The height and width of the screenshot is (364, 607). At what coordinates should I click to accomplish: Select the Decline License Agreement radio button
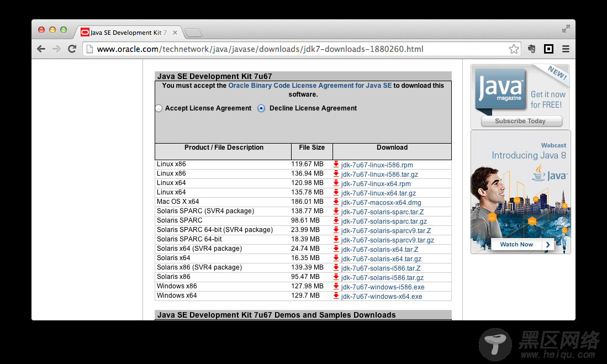coord(261,108)
